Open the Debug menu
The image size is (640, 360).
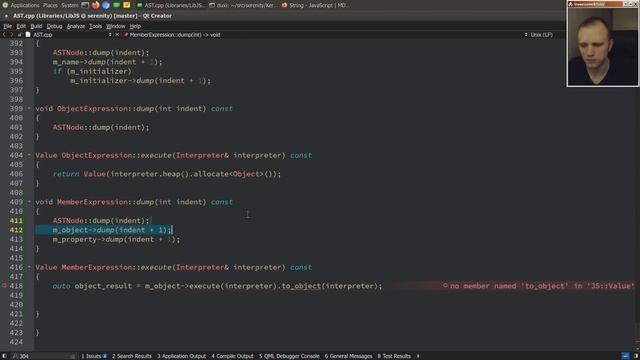coord(54,26)
